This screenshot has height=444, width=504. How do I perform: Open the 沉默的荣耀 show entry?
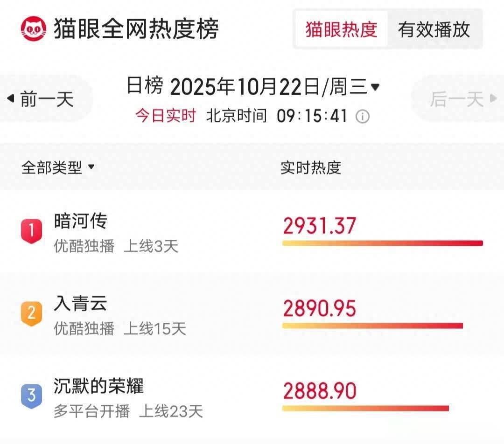(x=98, y=386)
